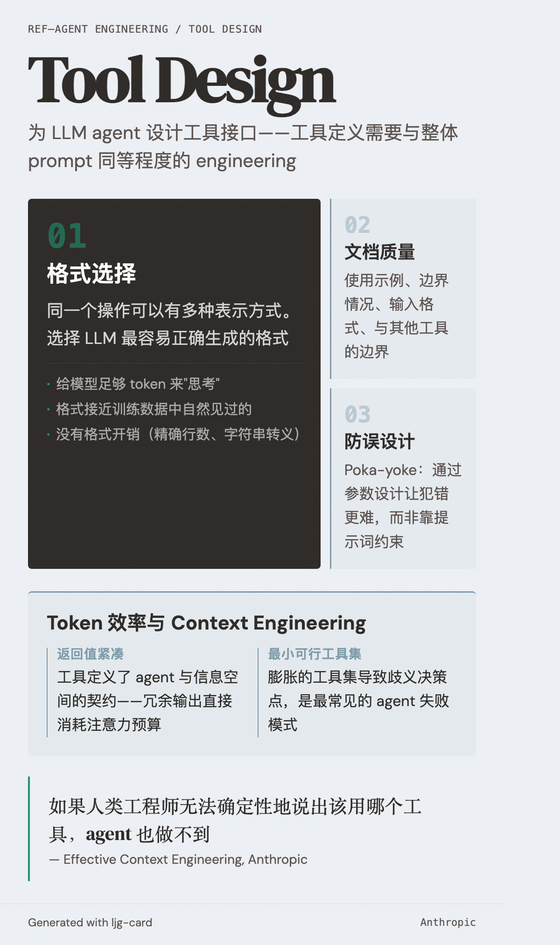Select the bullet "格式接近训练数据中自然见过的"
Screen dimensions: 560x945
154,409
